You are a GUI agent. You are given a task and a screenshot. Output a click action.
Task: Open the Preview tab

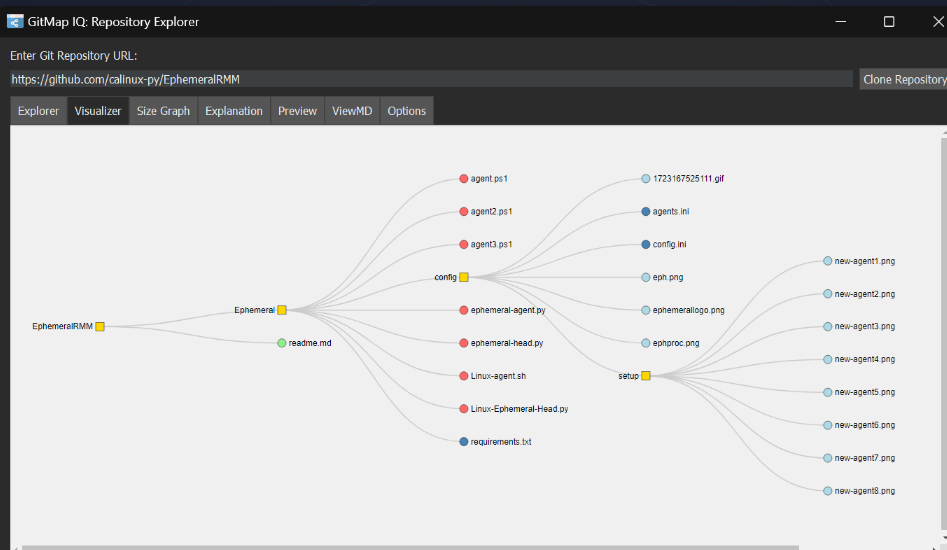pos(297,111)
